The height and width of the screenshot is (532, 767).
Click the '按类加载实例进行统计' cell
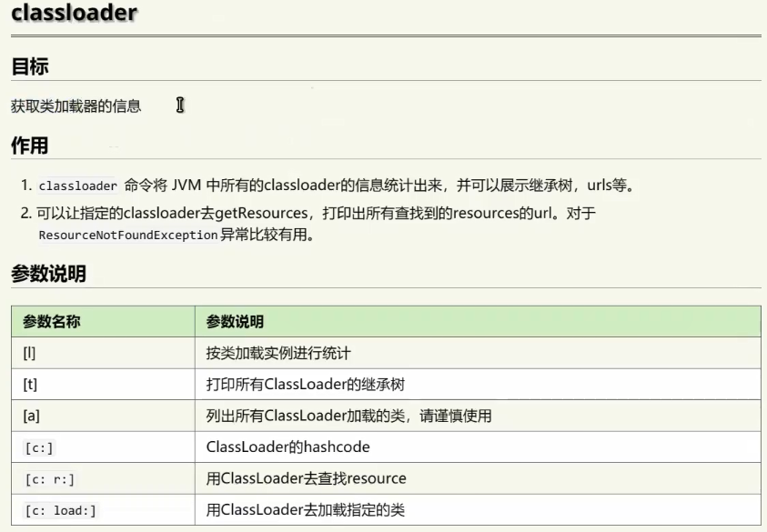click(x=478, y=353)
